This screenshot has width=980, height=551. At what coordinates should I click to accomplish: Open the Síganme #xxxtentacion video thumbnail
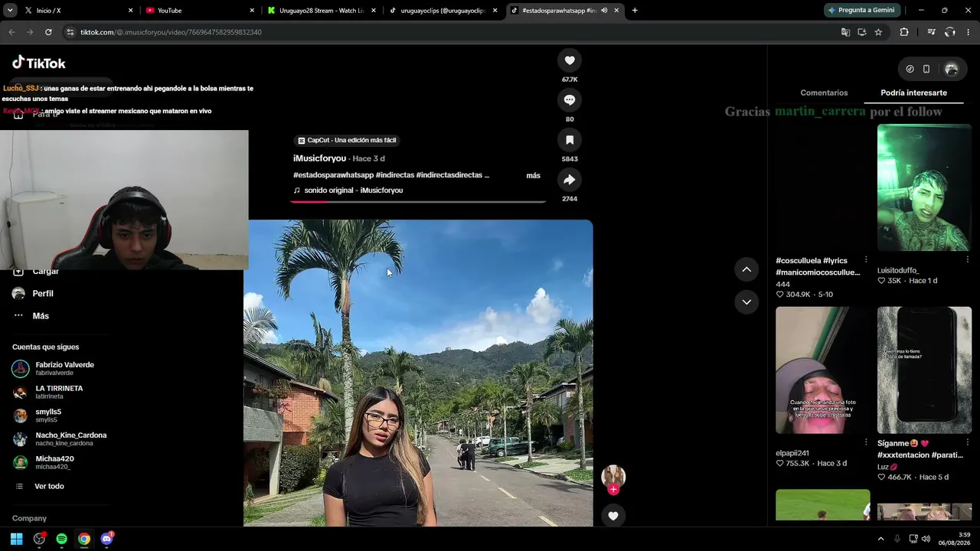(924, 370)
